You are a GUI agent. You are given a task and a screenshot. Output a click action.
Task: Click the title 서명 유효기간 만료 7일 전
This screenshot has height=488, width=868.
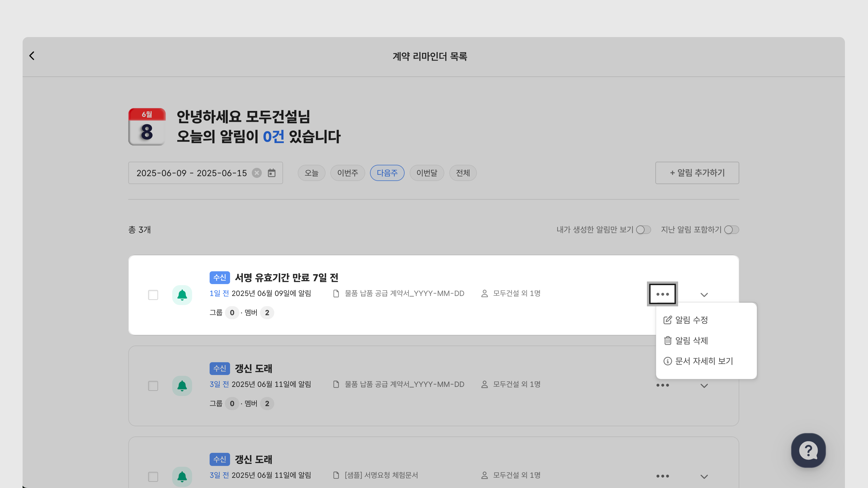tap(286, 278)
